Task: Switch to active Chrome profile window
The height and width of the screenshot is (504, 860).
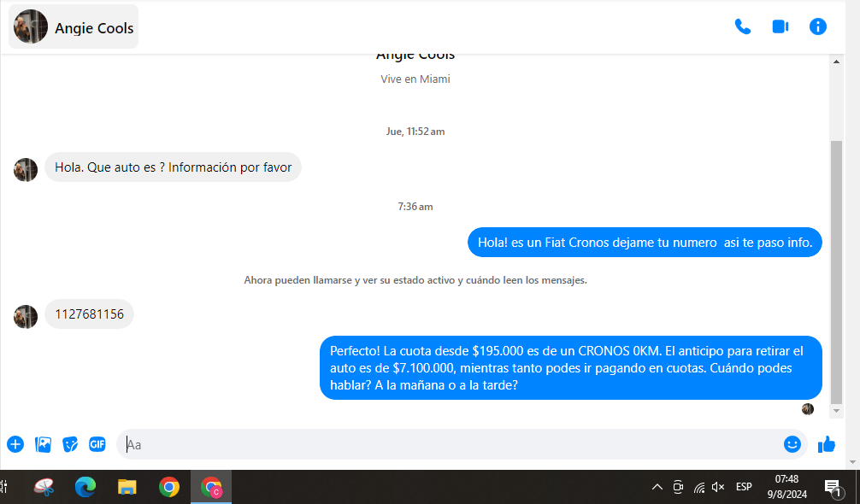Action: coord(211,486)
